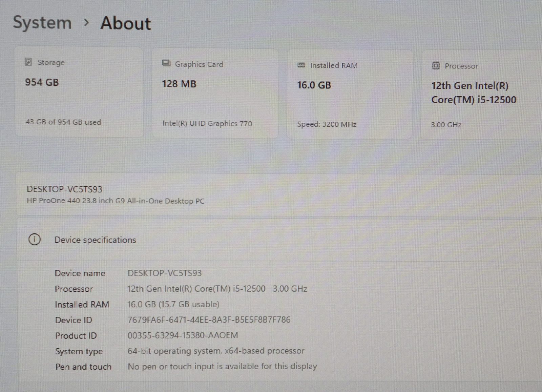Click the 12th Gen Intel Core i5-12500 processor name
This screenshot has width=542, height=392.
(473, 92)
